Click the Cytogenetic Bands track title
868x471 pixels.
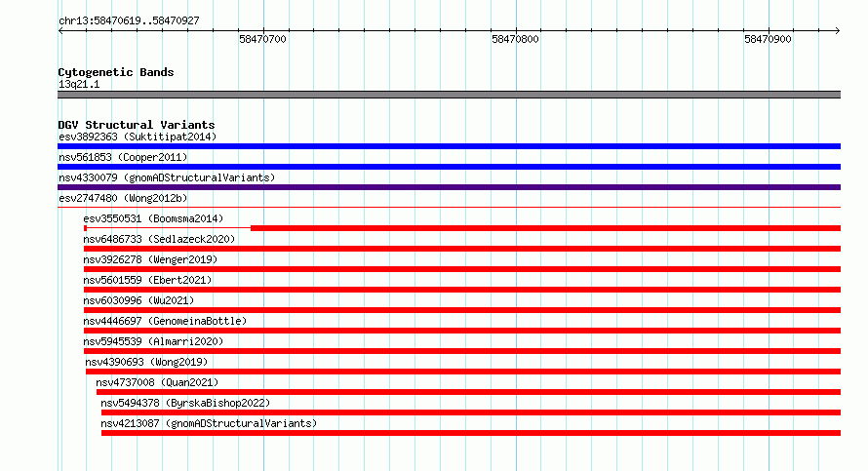click(116, 72)
